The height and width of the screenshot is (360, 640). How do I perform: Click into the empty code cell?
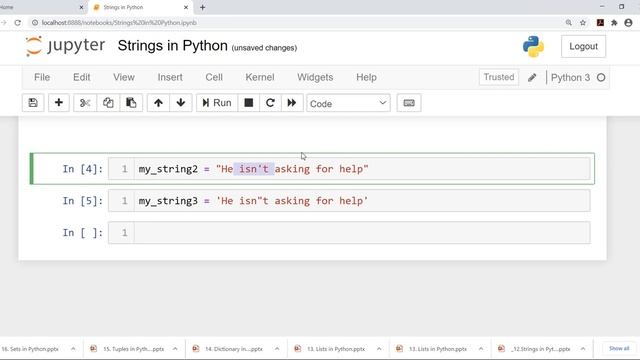coord(361,233)
